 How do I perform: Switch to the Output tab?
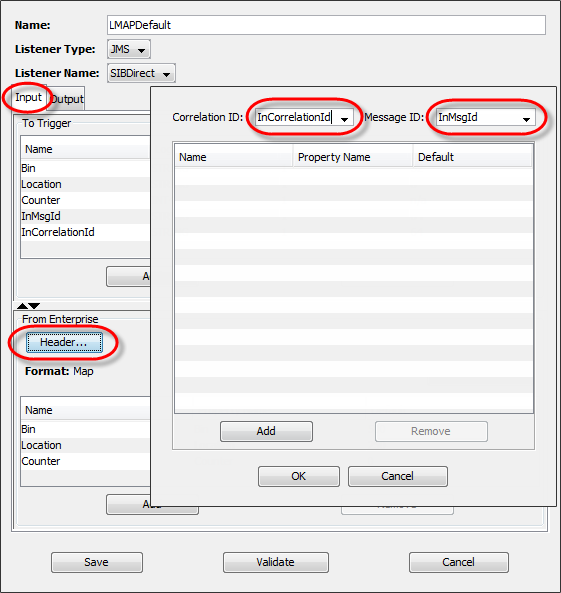point(67,99)
